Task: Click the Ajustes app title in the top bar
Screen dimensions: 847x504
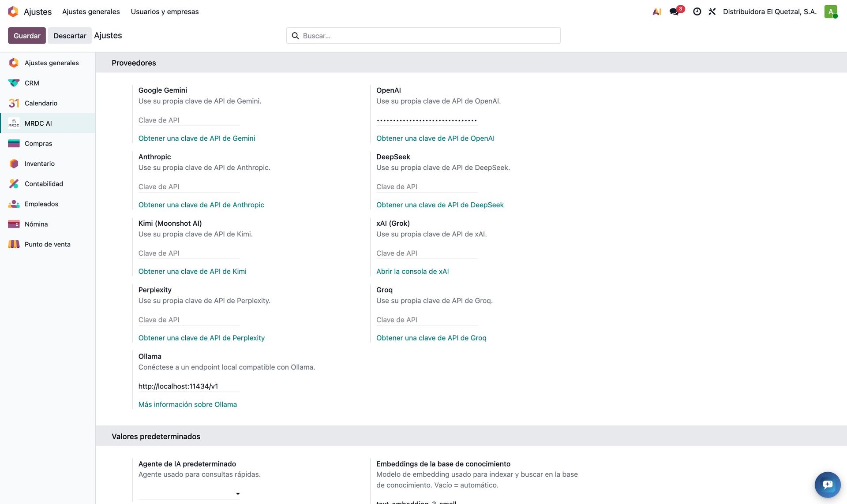Action: click(x=37, y=11)
